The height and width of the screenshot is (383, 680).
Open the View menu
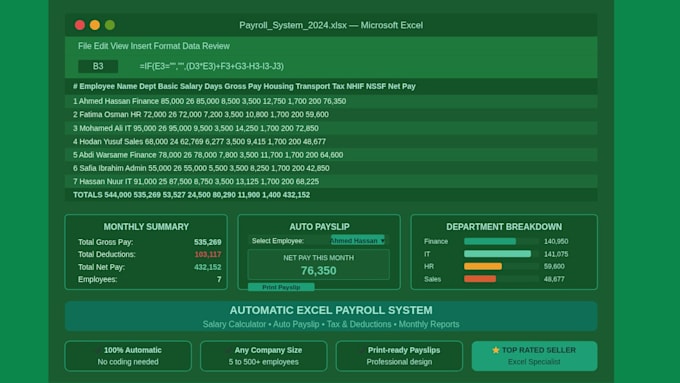(x=119, y=46)
